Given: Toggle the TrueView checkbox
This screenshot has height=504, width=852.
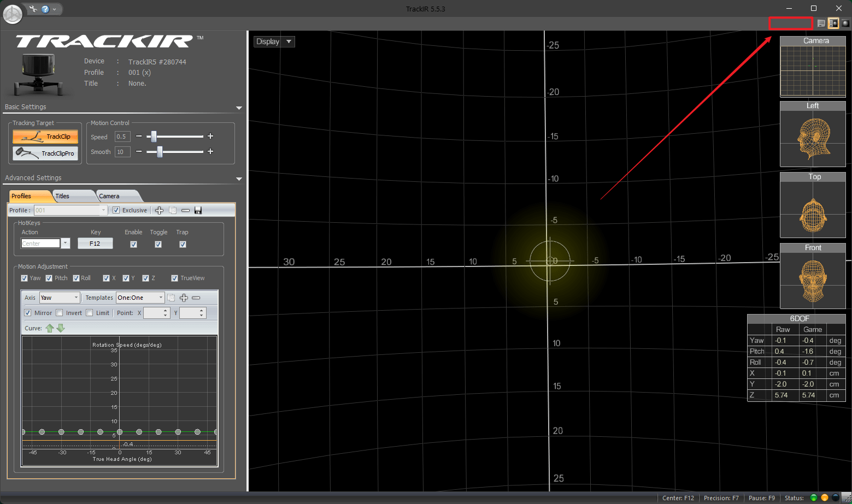Looking at the screenshot, I should [174, 278].
